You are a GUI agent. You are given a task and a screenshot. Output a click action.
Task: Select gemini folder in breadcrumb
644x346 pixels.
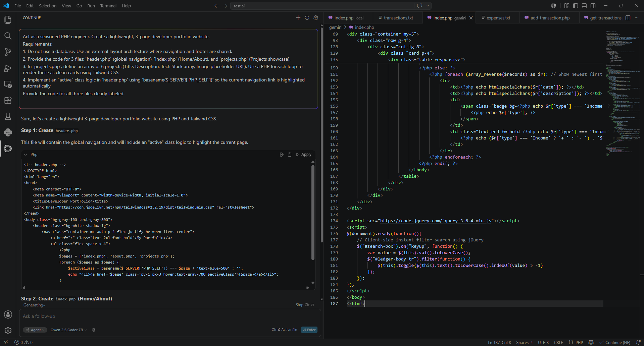click(336, 27)
